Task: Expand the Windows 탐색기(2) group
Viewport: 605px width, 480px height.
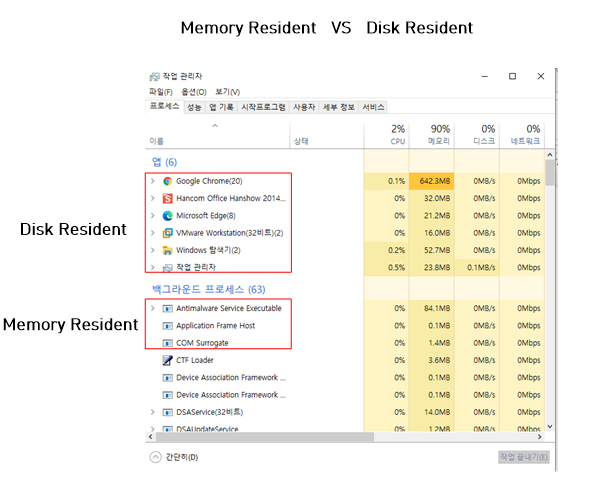Action: (x=152, y=250)
